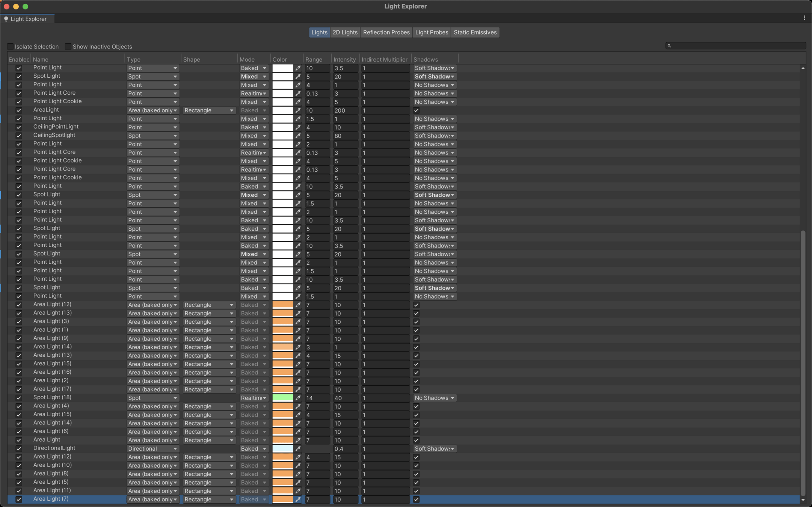Click eyedropper in CeilingSpotlight row
This screenshot has height=507, width=812.
(x=298, y=136)
